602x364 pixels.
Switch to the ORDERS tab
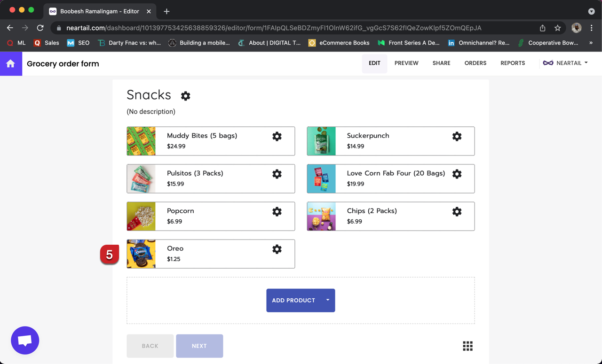tap(475, 62)
